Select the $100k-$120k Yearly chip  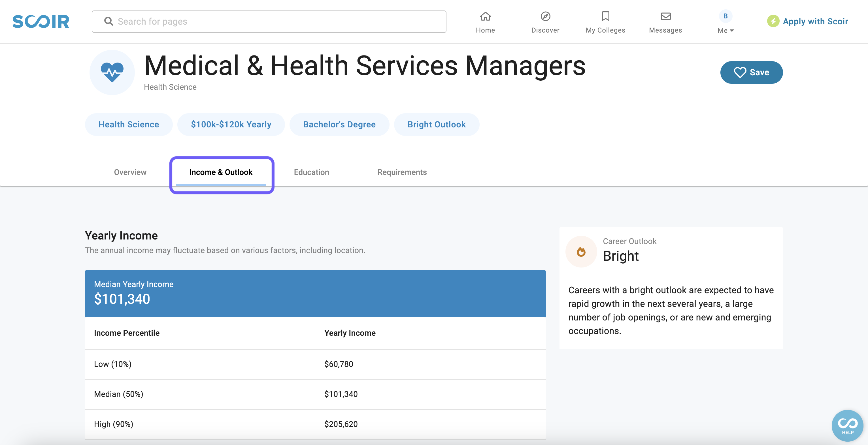tap(231, 124)
